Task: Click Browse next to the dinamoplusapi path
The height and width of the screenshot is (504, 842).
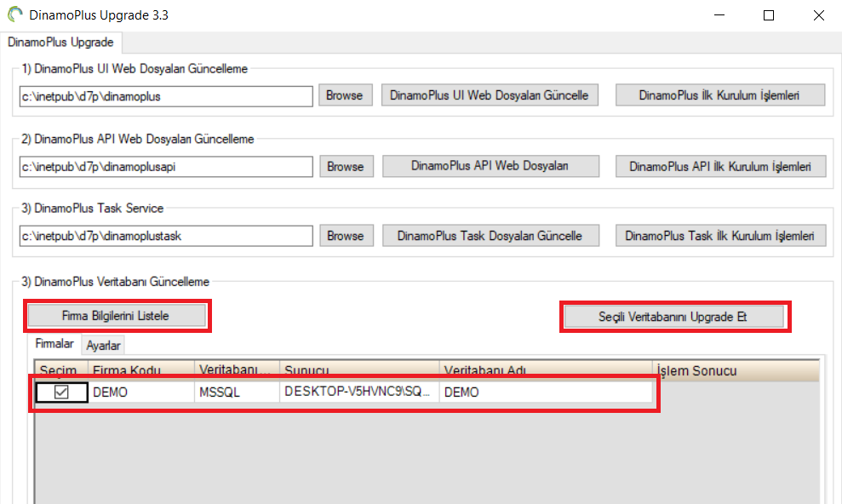Action: pos(347,166)
